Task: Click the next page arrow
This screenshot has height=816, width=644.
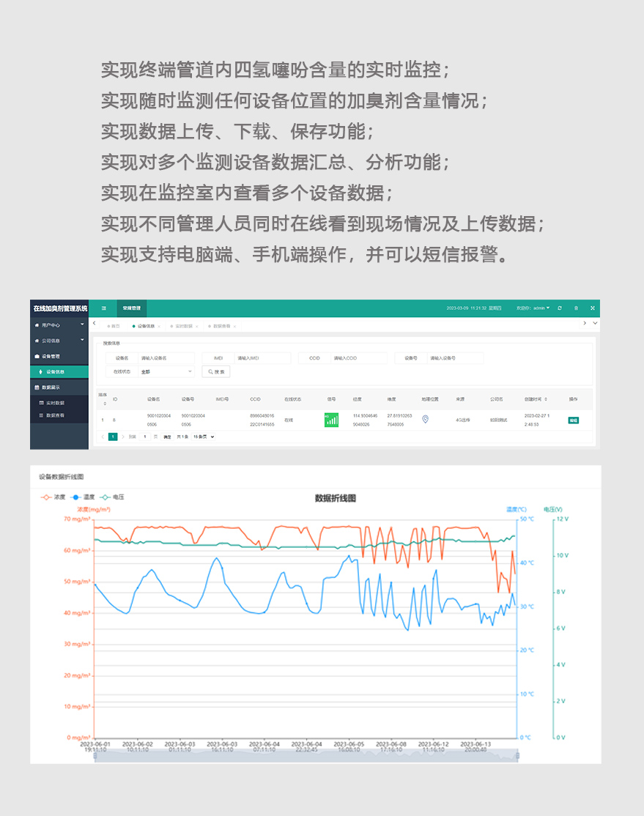Action: pos(123,437)
